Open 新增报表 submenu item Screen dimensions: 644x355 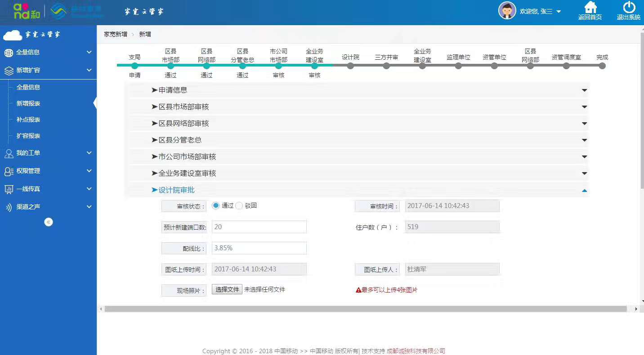pos(28,103)
